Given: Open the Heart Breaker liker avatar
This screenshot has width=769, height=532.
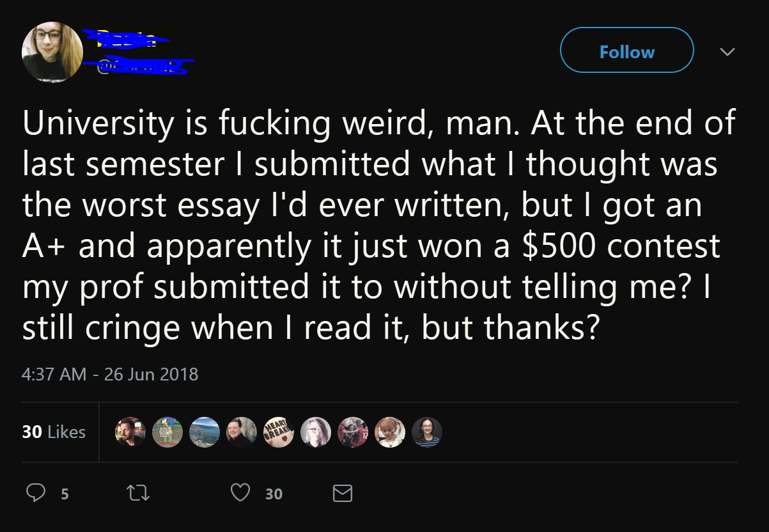Looking at the screenshot, I should click(279, 432).
